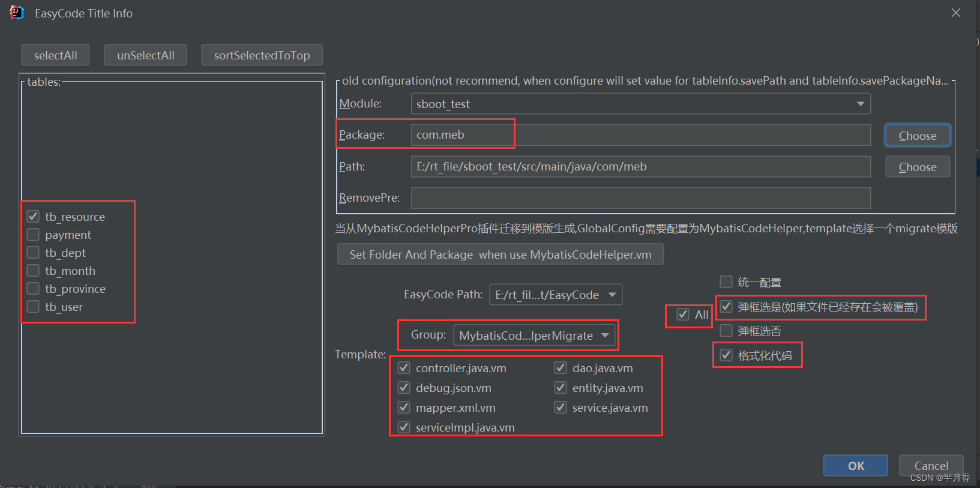Toggle mapper.xml.vm template checkbox
This screenshot has width=980, height=488.
[x=404, y=407]
